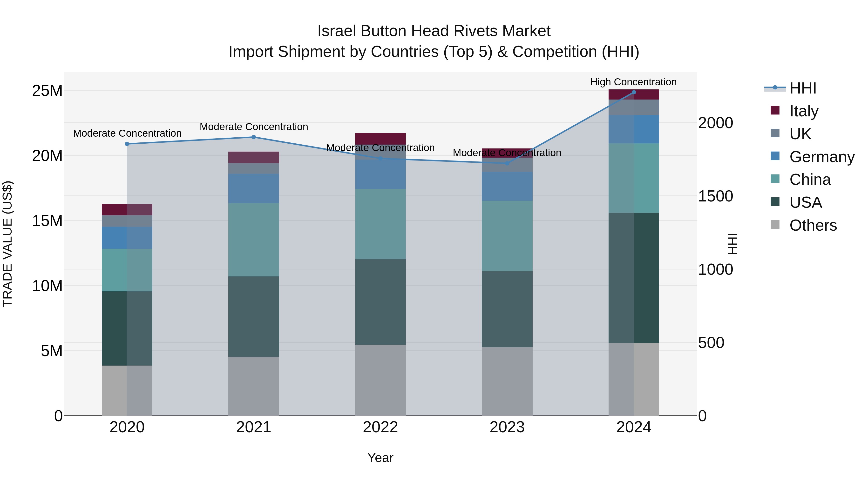Click the USA segment of the 2021 bar

[x=254, y=317]
